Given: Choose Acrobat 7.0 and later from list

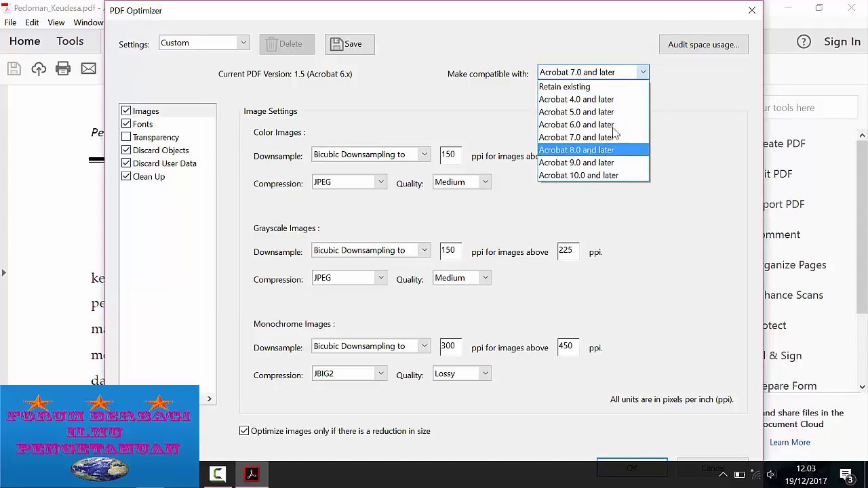Looking at the screenshot, I should tap(593, 137).
